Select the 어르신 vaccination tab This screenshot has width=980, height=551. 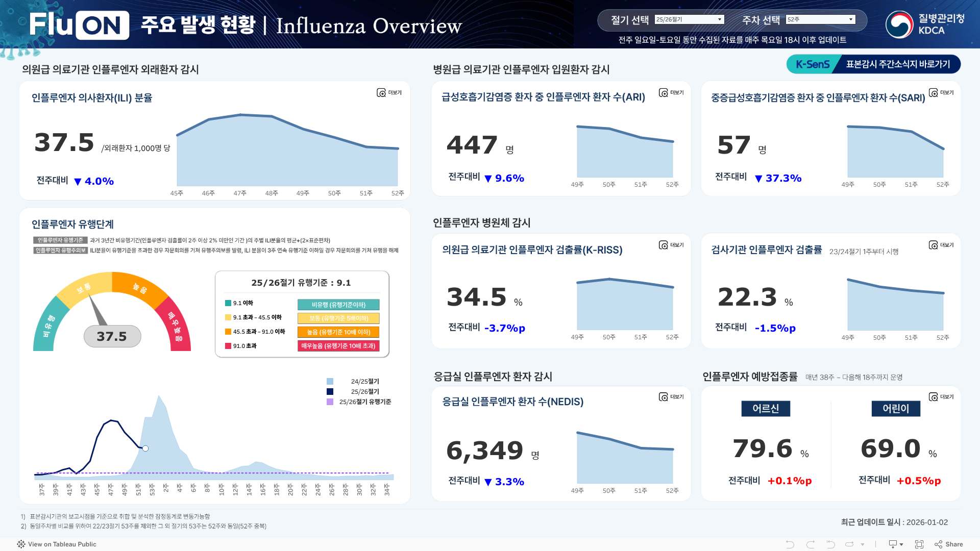766,408
